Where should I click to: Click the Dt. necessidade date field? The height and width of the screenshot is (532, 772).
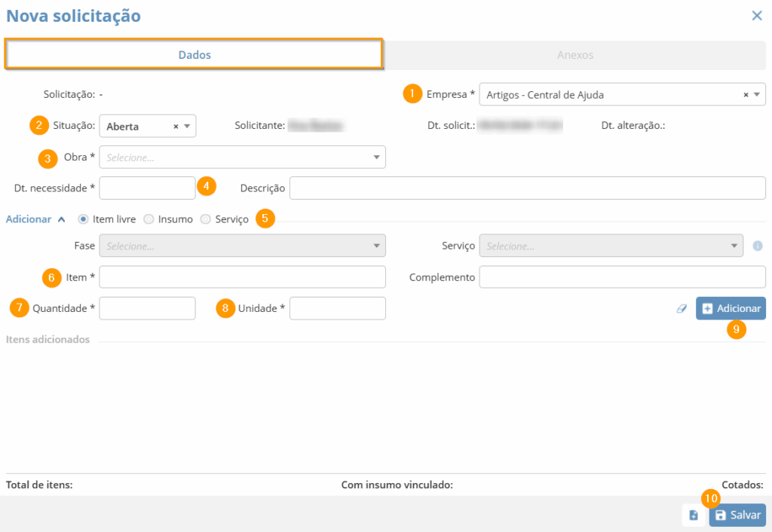click(x=147, y=188)
